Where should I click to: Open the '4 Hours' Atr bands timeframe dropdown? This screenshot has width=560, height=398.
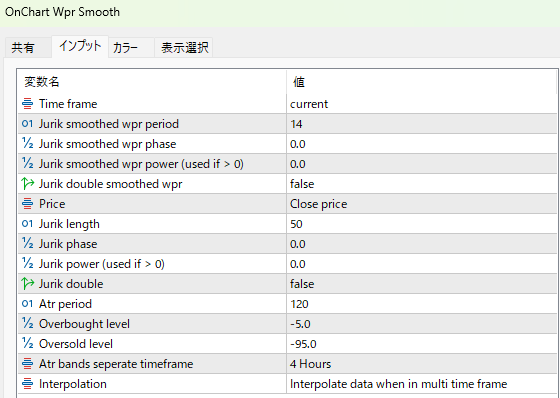point(421,364)
